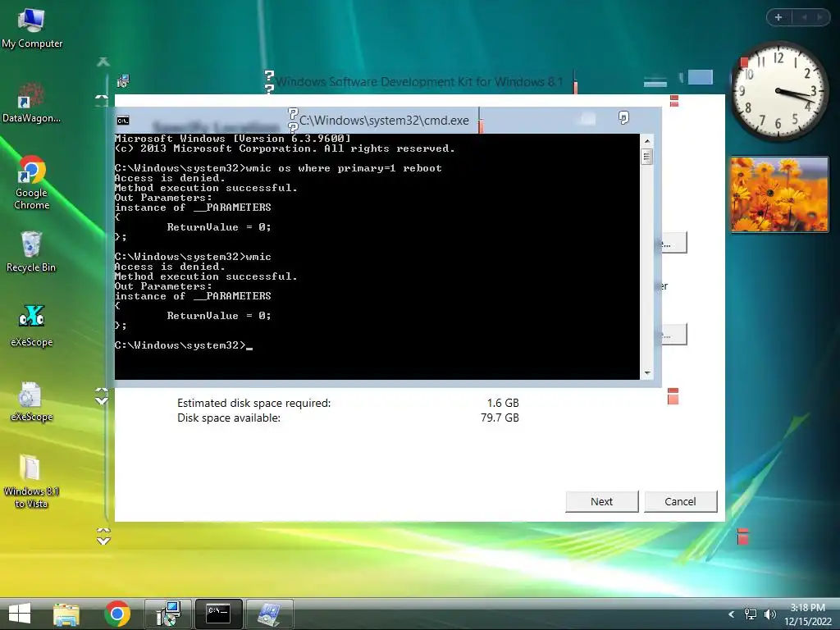Click the cmd.exe window system menu icon
The image size is (840, 630).
tap(123, 121)
